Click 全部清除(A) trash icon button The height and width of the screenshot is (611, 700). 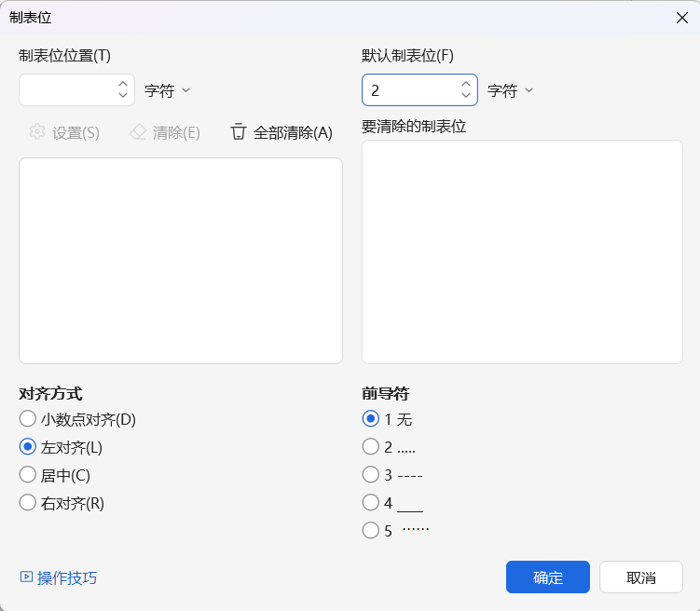(281, 132)
